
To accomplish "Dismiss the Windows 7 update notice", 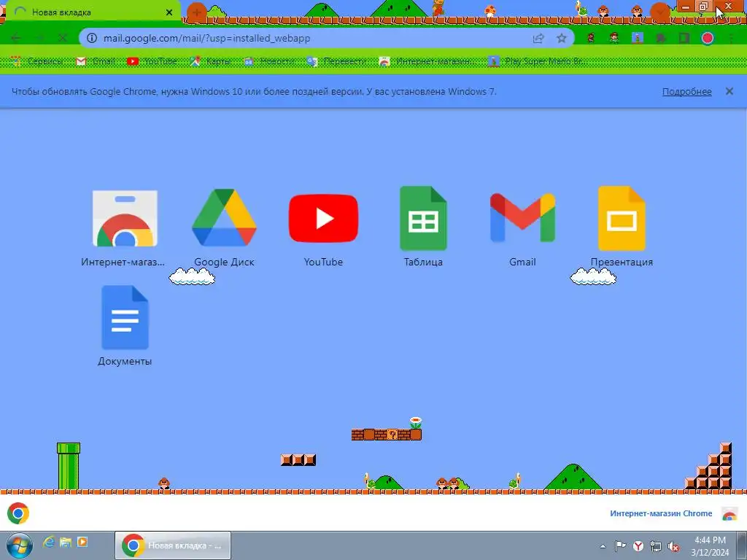I will [729, 91].
